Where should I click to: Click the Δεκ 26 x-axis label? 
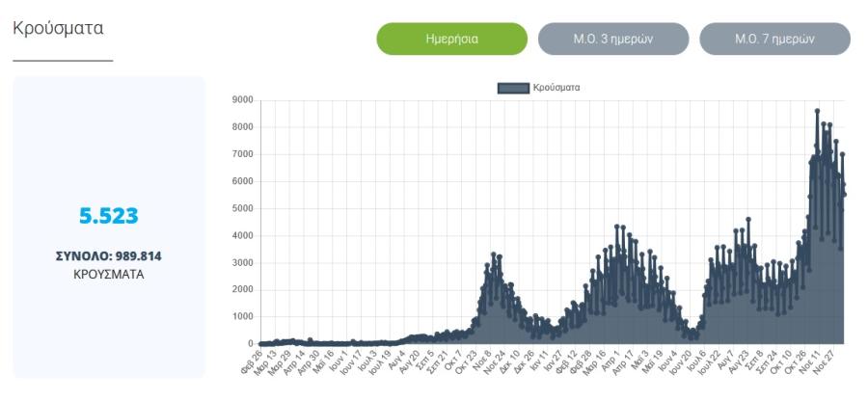click(x=524, y=361)
